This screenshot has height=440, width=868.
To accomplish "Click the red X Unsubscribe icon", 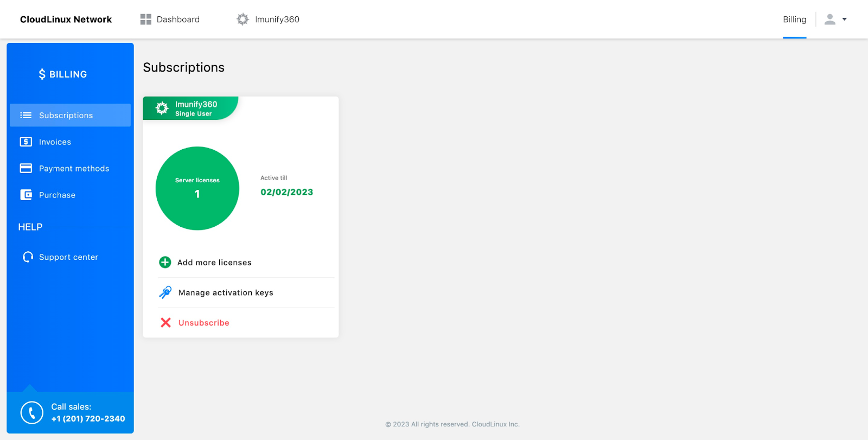I will [x=166, y=323].
